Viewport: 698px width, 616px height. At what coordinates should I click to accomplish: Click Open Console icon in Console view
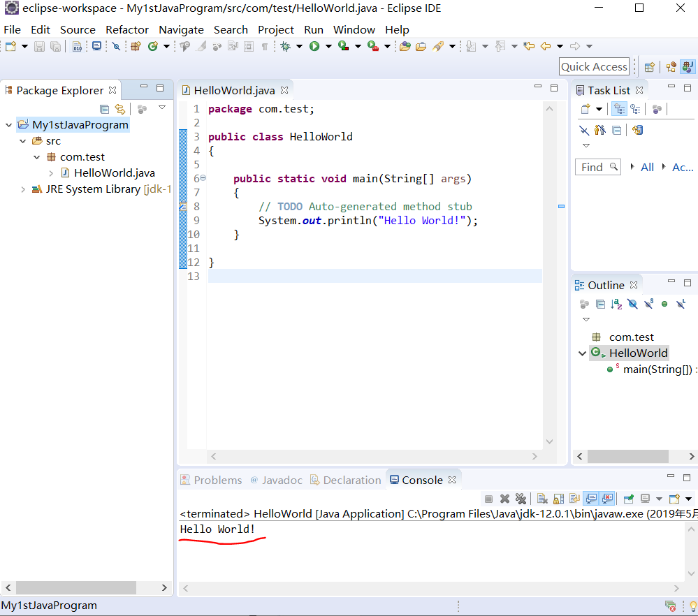[674, 499]
